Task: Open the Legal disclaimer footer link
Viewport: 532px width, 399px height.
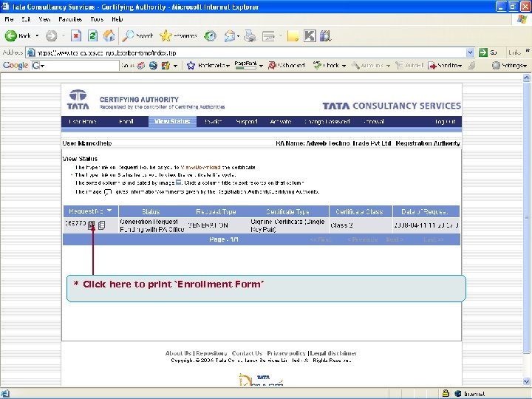Action: pyautogui.click(x=333, y=353)
